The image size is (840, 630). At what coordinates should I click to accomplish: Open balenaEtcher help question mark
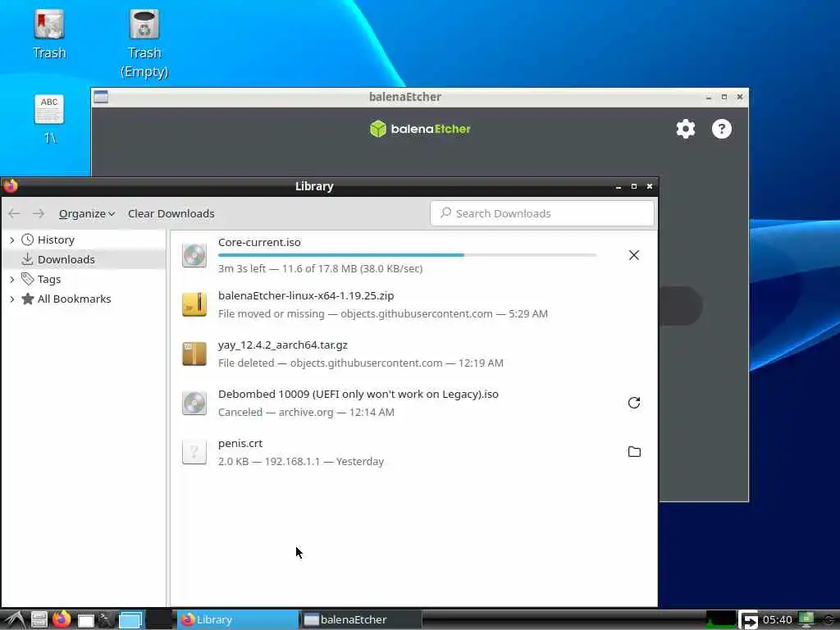tap(722, 129)
